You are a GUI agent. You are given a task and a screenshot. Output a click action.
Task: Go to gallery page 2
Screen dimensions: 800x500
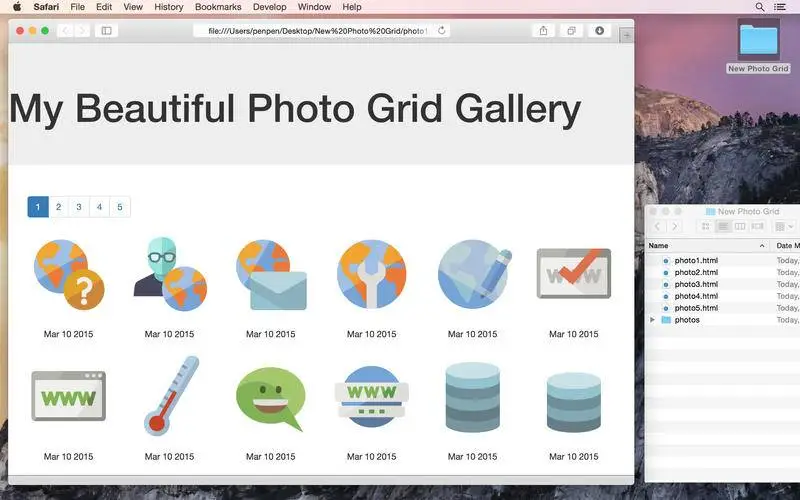(x=59, y=207)
